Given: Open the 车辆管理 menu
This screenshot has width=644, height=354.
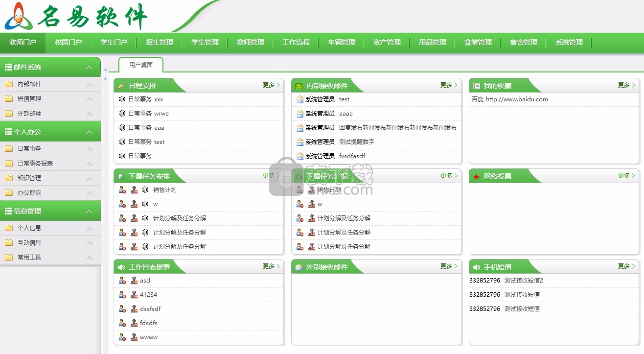Looking at the screenshot, I should point(342,43).
